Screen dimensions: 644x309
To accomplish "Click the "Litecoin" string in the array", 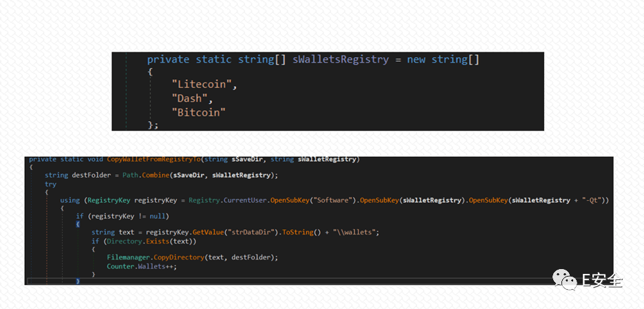I will click(x=202, y=85).
